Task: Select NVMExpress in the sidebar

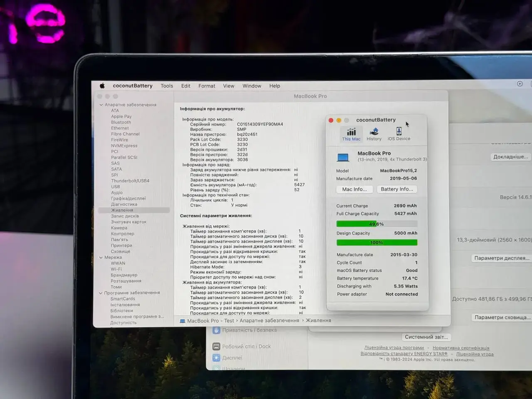Action: pos(124,145)
